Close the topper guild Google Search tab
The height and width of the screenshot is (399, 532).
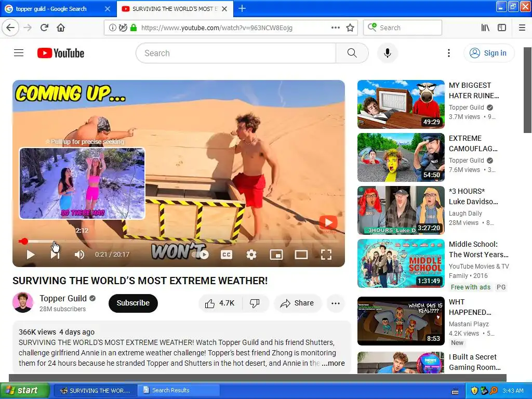point(108,9)
